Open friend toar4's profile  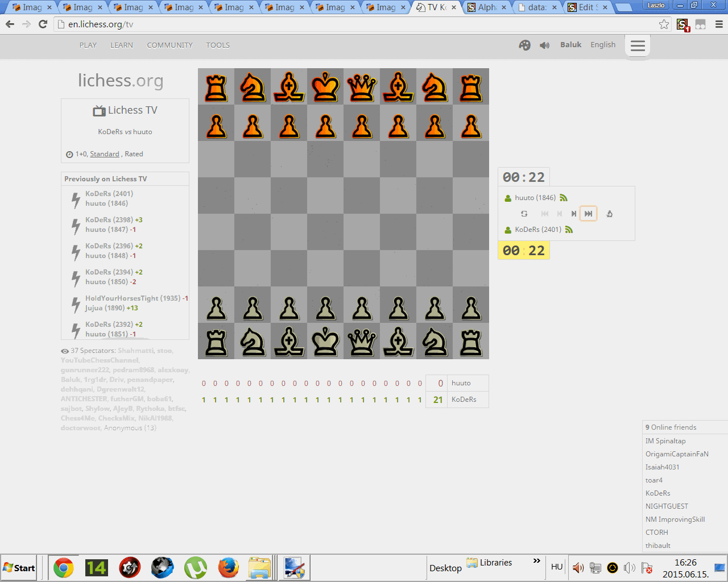point(654,480)
